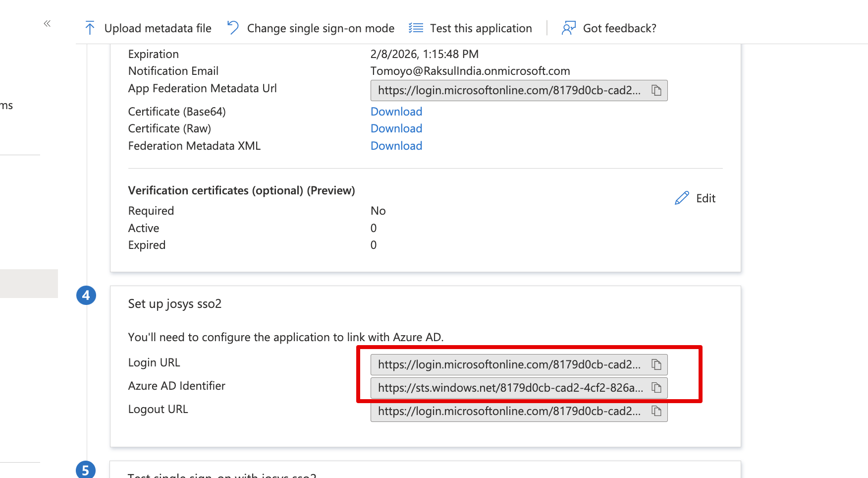868x478 pixels.
Task: Open Change single sign-on mode
Action: click(x=320, y=28)
